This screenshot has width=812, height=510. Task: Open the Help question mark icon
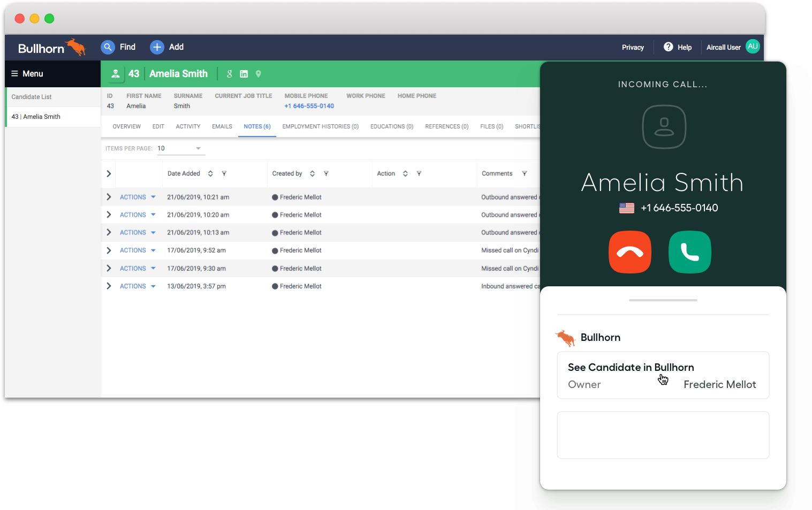[668, 47]
